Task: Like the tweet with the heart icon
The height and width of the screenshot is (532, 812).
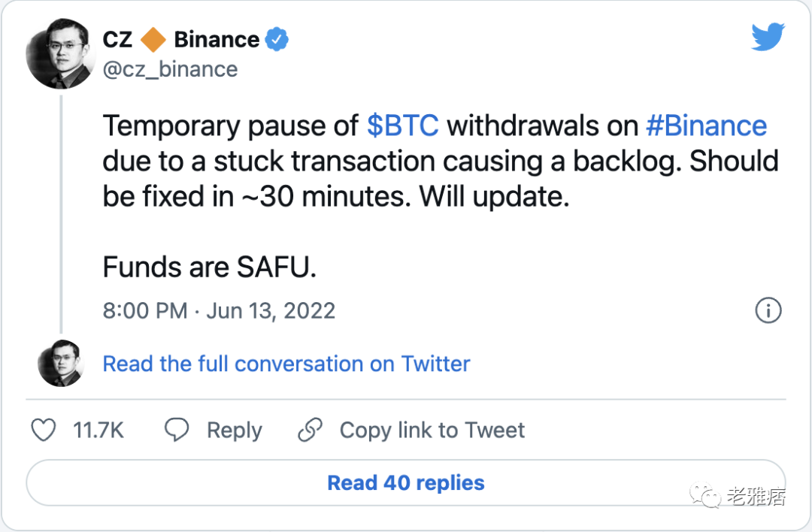Action: pos(44,431)
